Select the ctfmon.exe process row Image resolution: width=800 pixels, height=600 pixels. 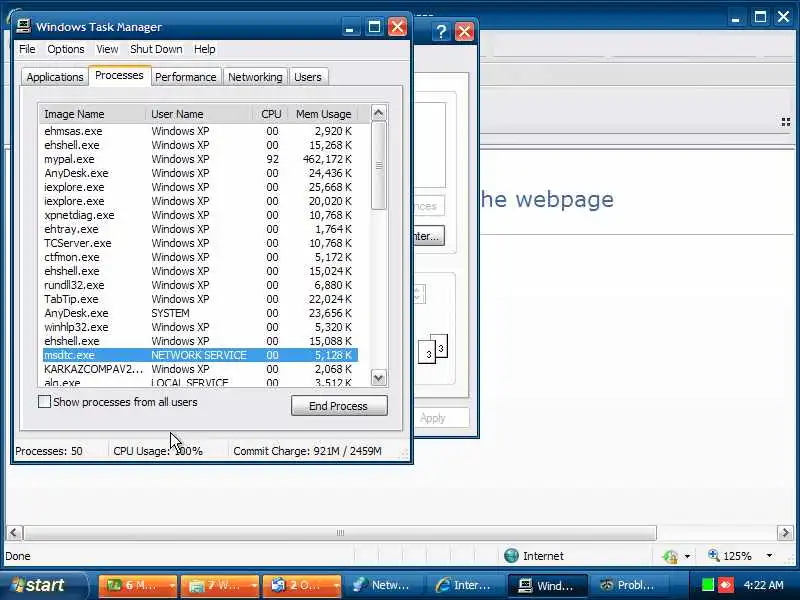(x=200, y=257)
